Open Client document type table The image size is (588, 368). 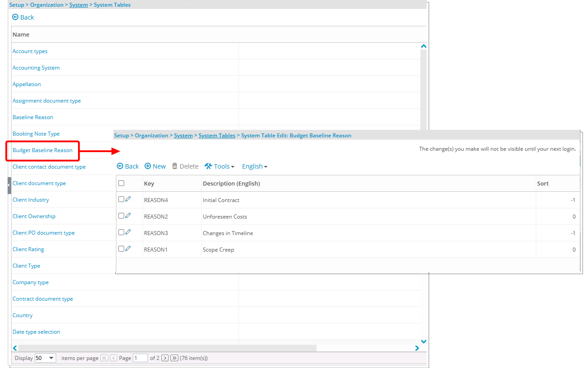coord(39,183)
